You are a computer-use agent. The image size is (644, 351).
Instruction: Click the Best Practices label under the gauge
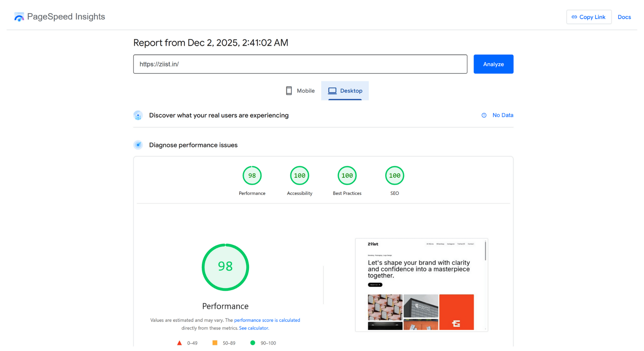(347, 193)
